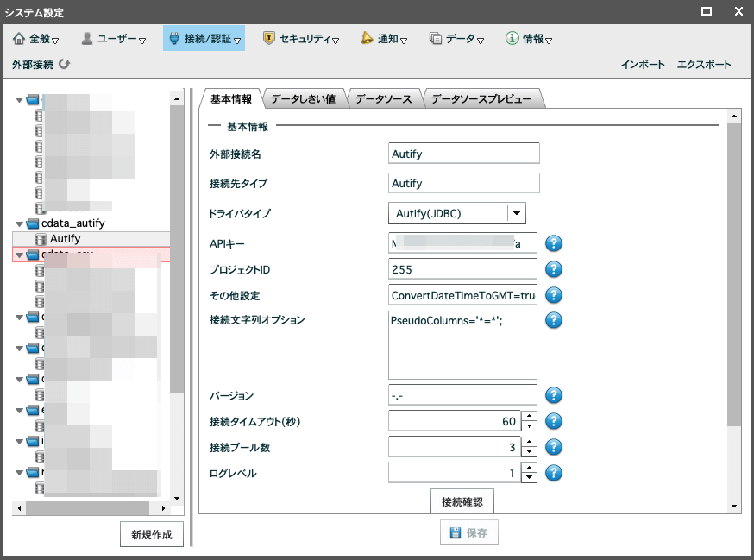754x560 pixels.
Task: Click the バージョン input field
Action: (x=462, y=395)
